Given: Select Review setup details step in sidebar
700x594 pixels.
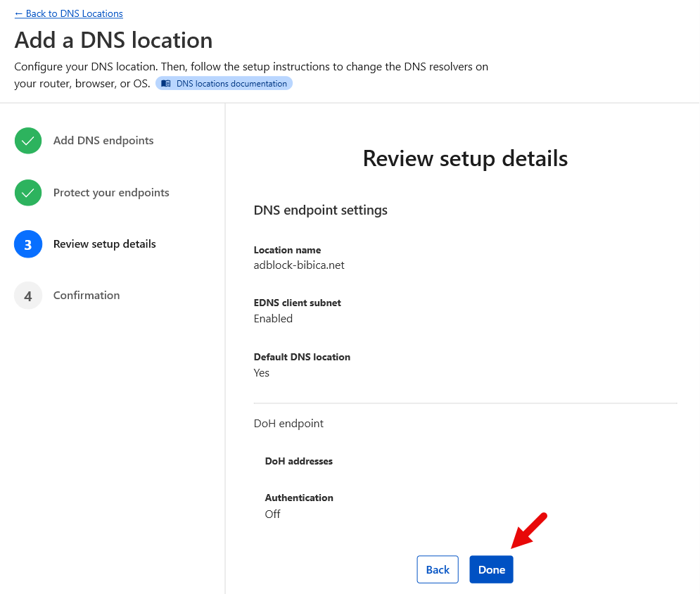Looking at the screenshot, I should tap(105, 244).
